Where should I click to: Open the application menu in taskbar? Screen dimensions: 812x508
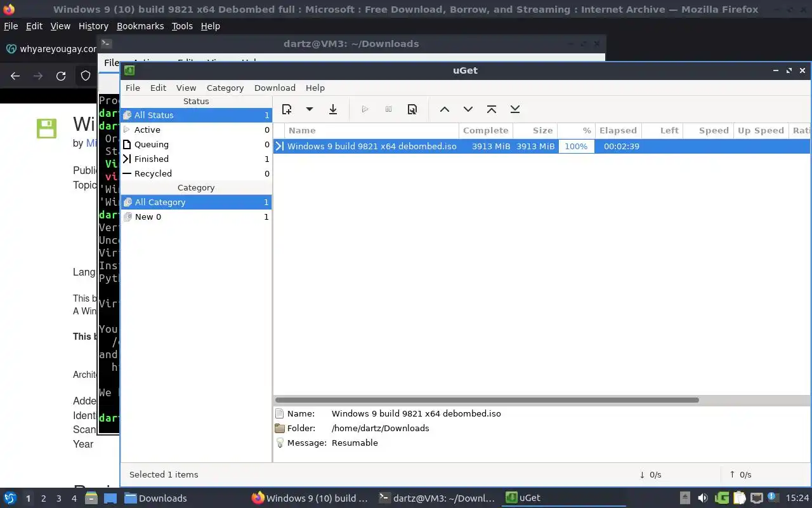tap(10, 498)
